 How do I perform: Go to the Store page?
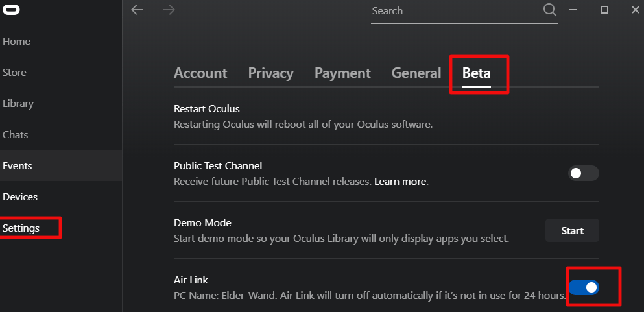pyautogui.click(x=14, y=73)
